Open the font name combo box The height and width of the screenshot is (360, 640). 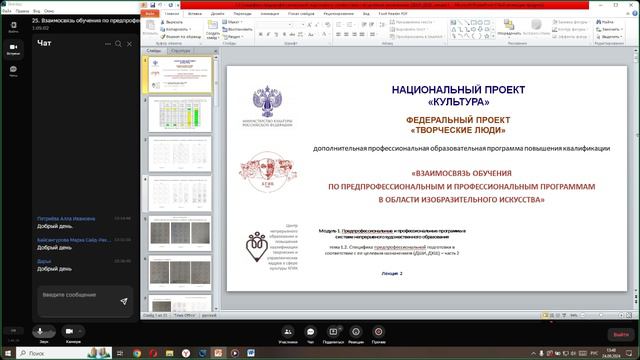tap(275, 25)
